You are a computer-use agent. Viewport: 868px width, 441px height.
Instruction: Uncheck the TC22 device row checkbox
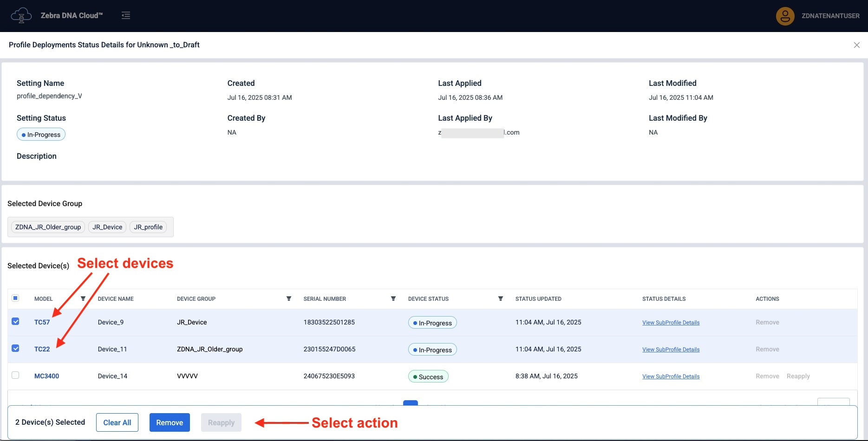15,348
